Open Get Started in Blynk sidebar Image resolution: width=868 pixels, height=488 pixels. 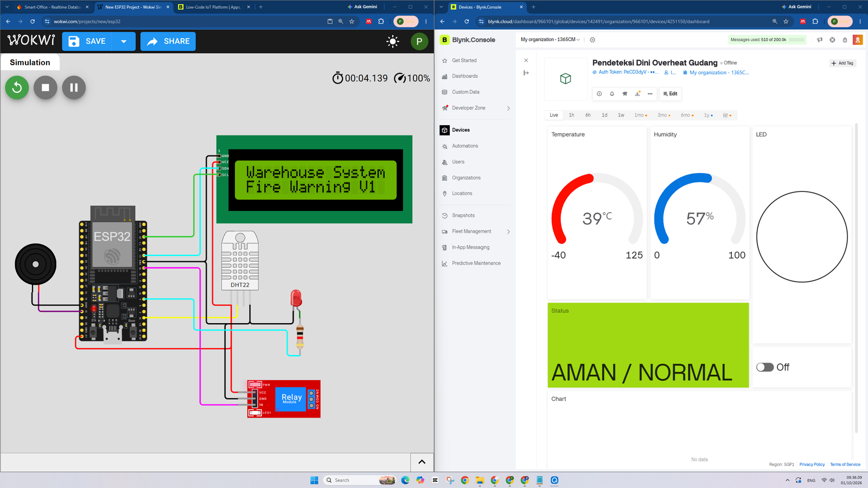point(464,60)
